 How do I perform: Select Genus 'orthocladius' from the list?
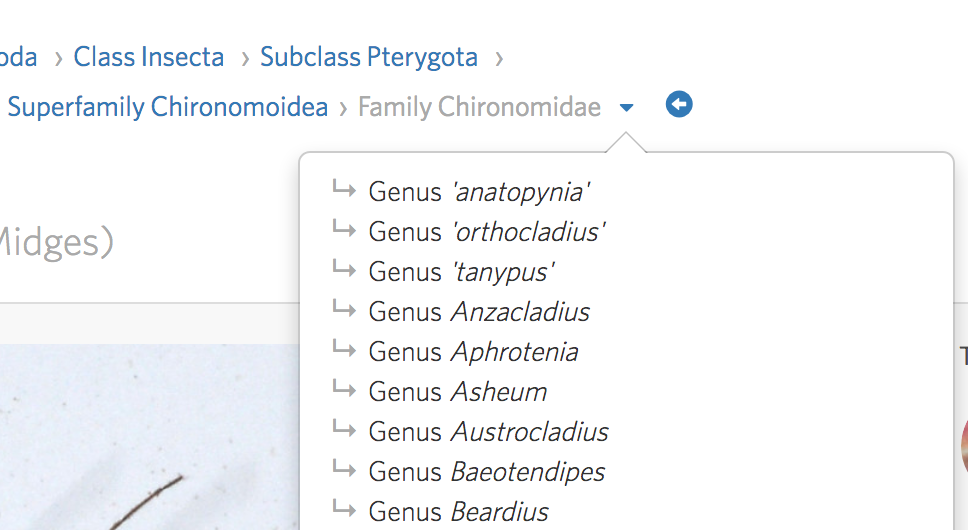[486, 231]
